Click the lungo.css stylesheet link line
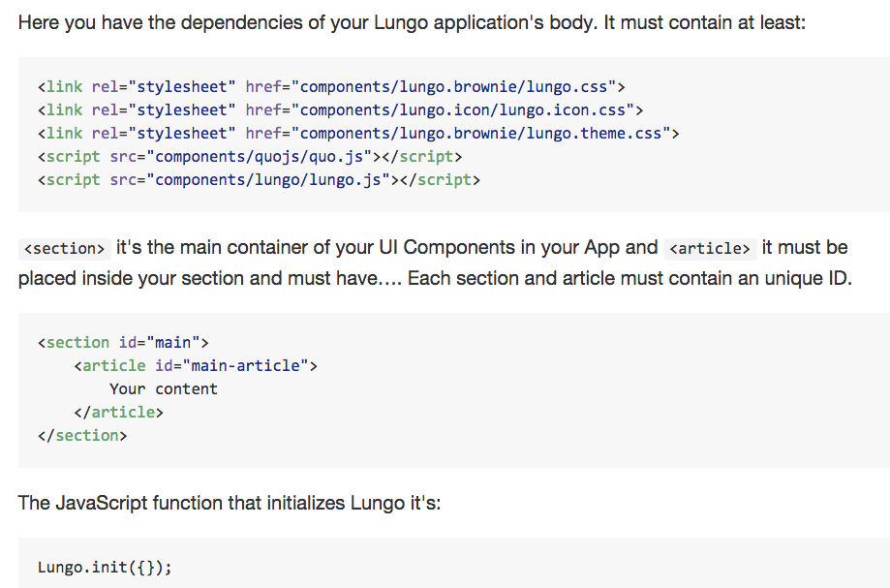The image size is (890, 588). 331,87
